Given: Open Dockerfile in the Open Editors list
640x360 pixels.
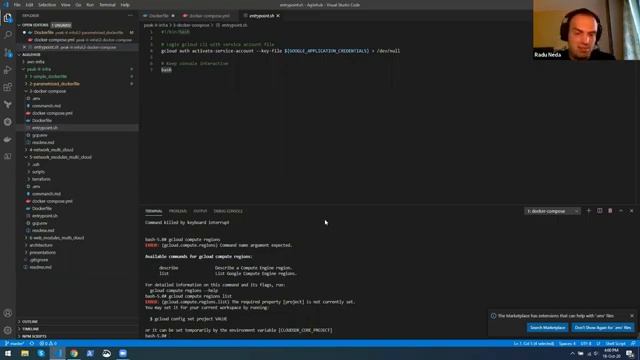Looking at the screenshot, I should 78,32.
